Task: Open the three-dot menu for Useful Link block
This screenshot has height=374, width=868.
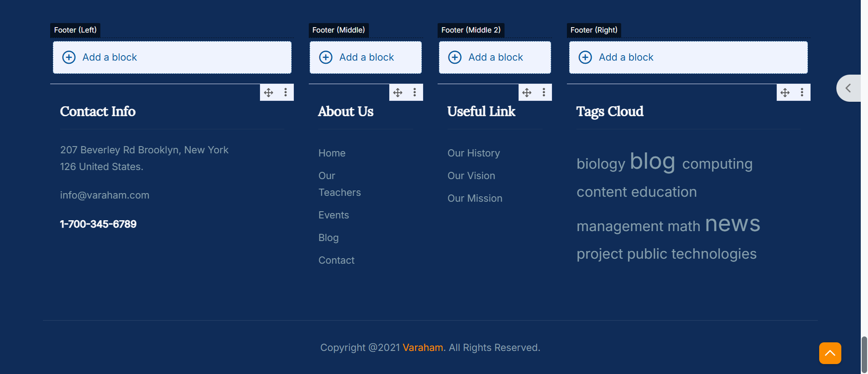Action: coord(544,93)
